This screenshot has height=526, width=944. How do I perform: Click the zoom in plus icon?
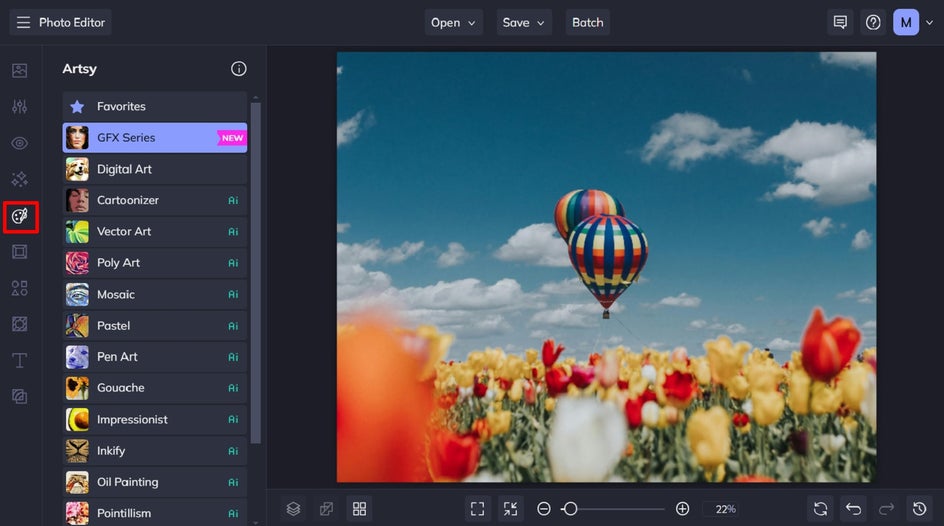click(x=682, y=509)
